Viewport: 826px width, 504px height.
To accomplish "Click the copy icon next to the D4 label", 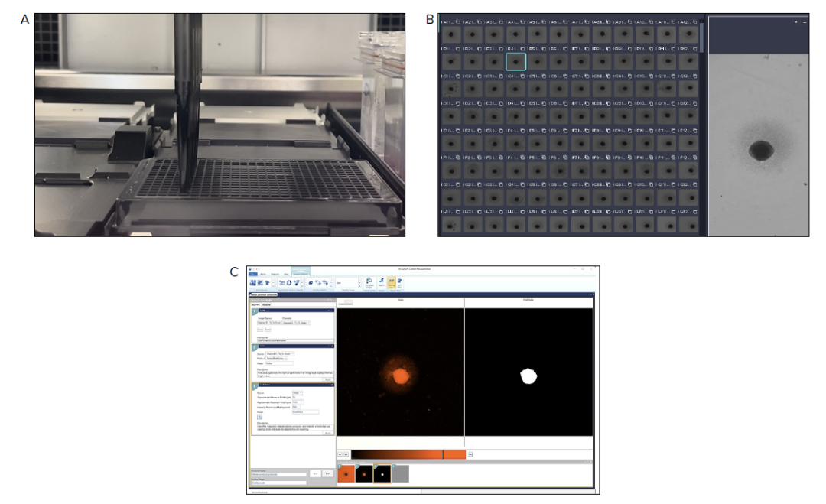I will tap(522, 103).
